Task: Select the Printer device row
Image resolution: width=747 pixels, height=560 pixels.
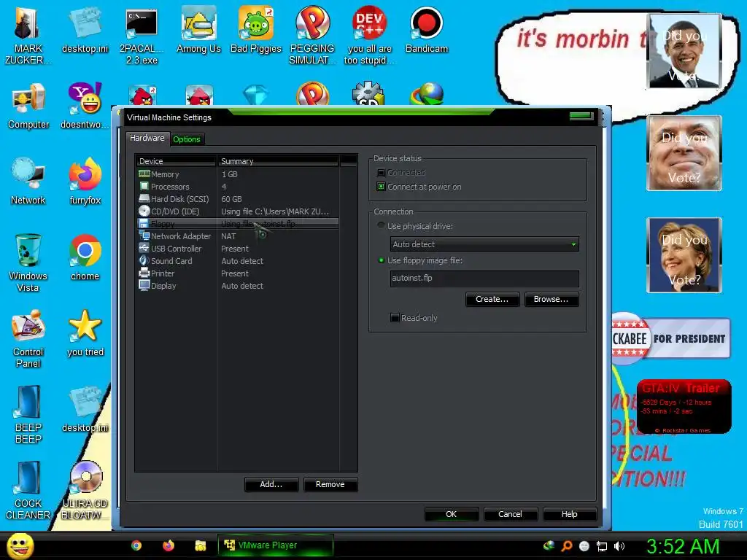Action: point(239,273)
